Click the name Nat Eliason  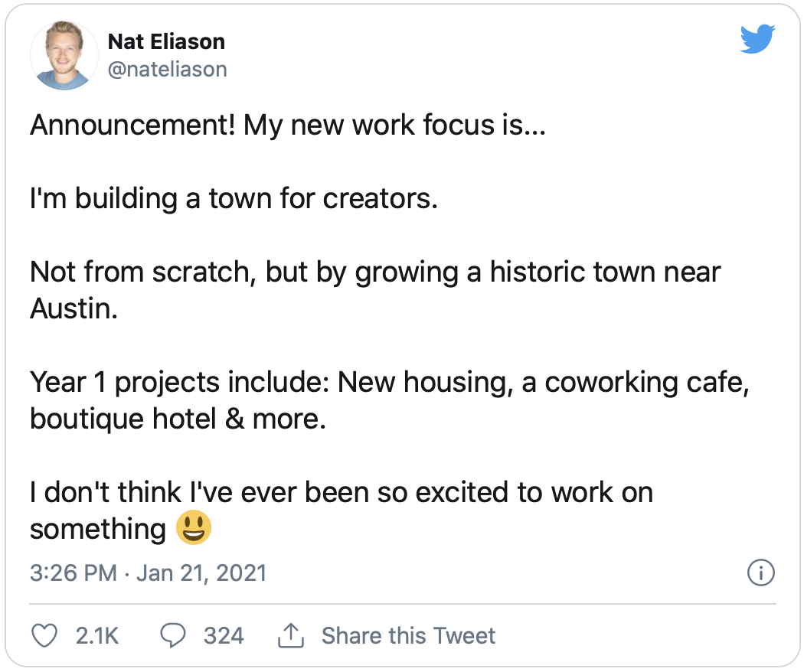[166, 41]
